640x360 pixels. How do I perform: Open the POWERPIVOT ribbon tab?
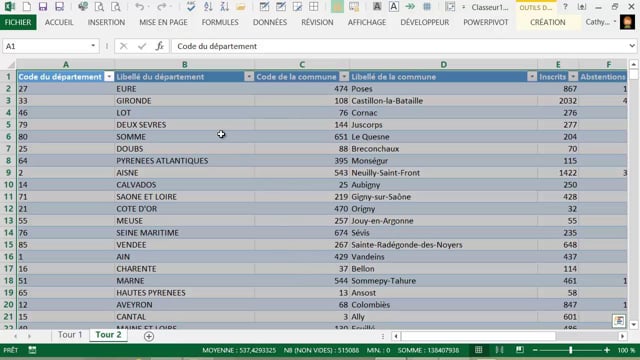(486, 22)
